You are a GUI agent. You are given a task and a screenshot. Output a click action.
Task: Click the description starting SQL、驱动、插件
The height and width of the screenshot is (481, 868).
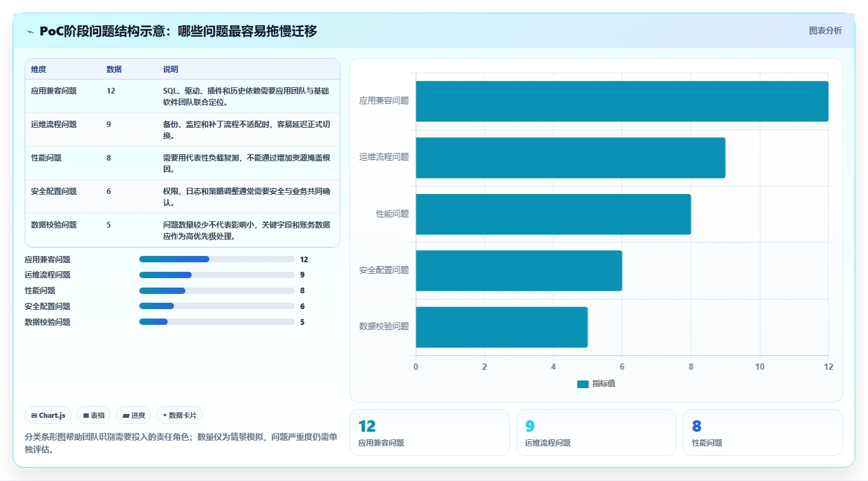pos(247,96)
